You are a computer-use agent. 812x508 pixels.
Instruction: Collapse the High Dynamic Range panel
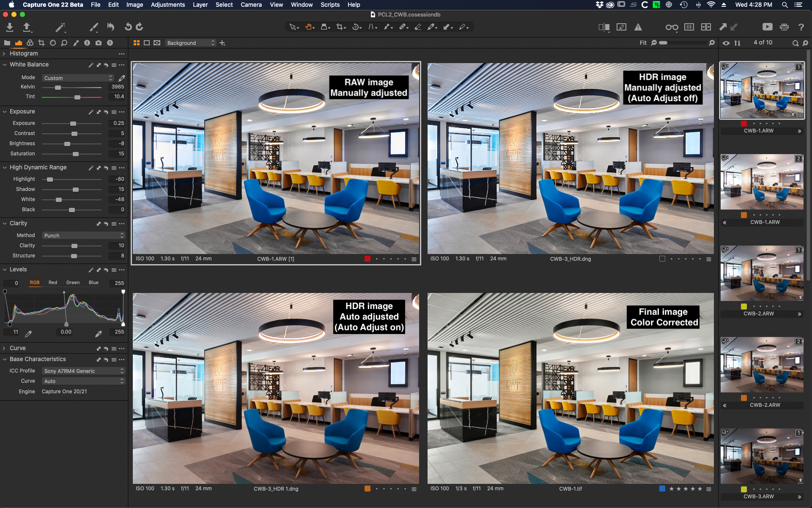pyautogui.click(x=4, y=167)
